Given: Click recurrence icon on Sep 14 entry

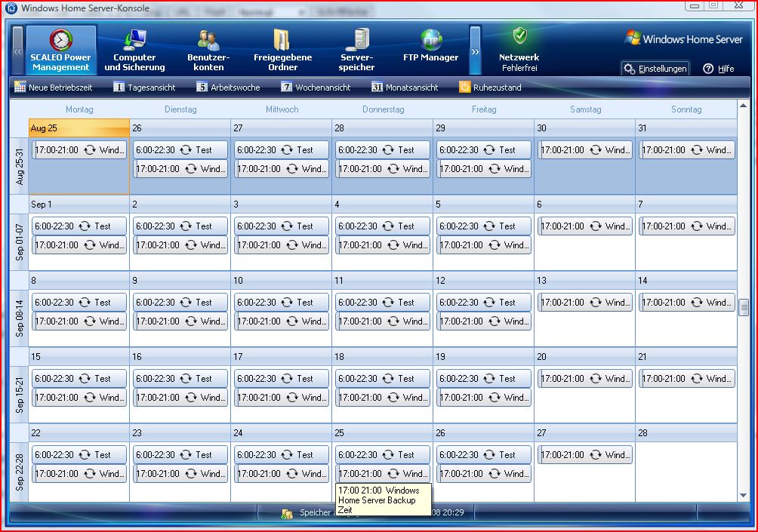Looking at the screenshot, I should [697, 302].
